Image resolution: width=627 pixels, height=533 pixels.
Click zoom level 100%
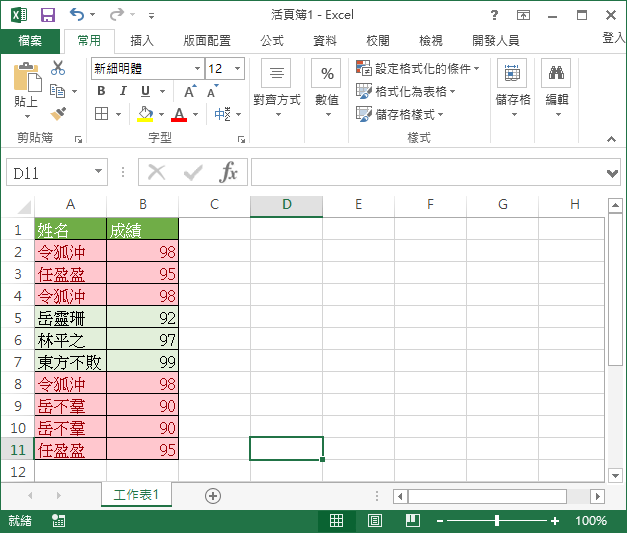(x=591, y=521)
